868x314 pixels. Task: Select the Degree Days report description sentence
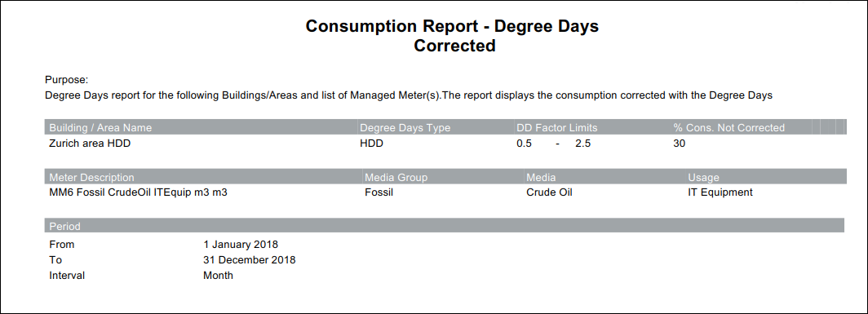(x=409, y=95)
